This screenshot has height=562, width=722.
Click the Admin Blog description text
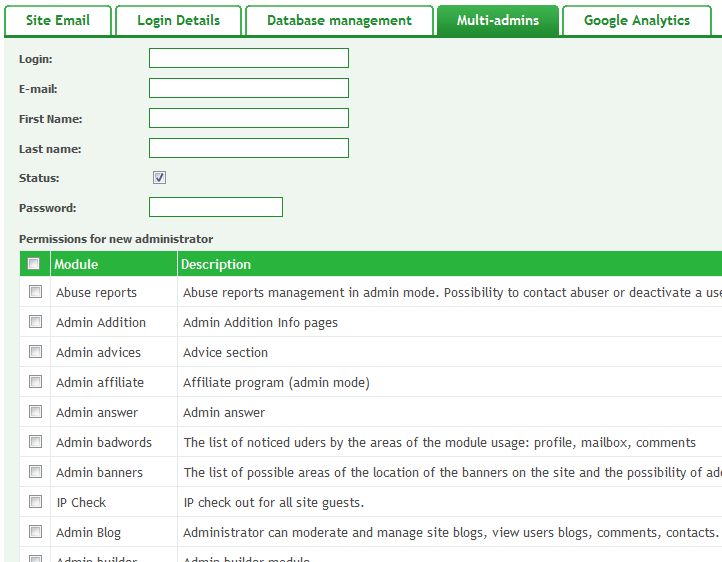click(451, 533)
